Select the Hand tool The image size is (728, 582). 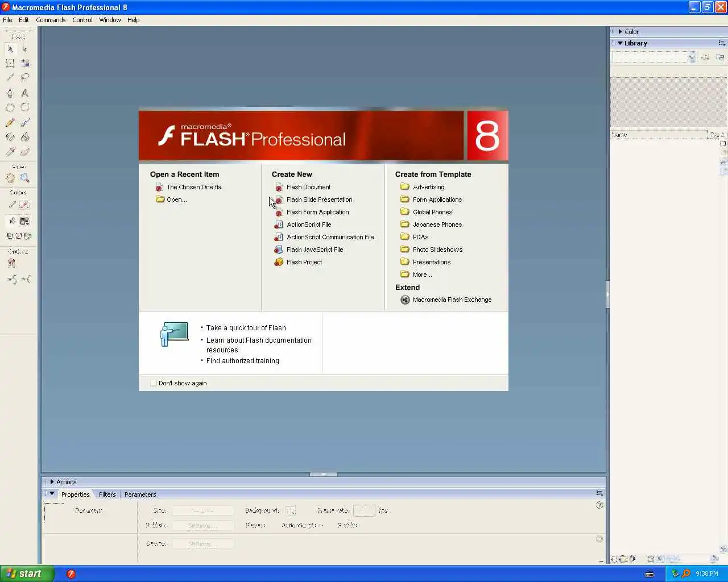coord(10,178)
